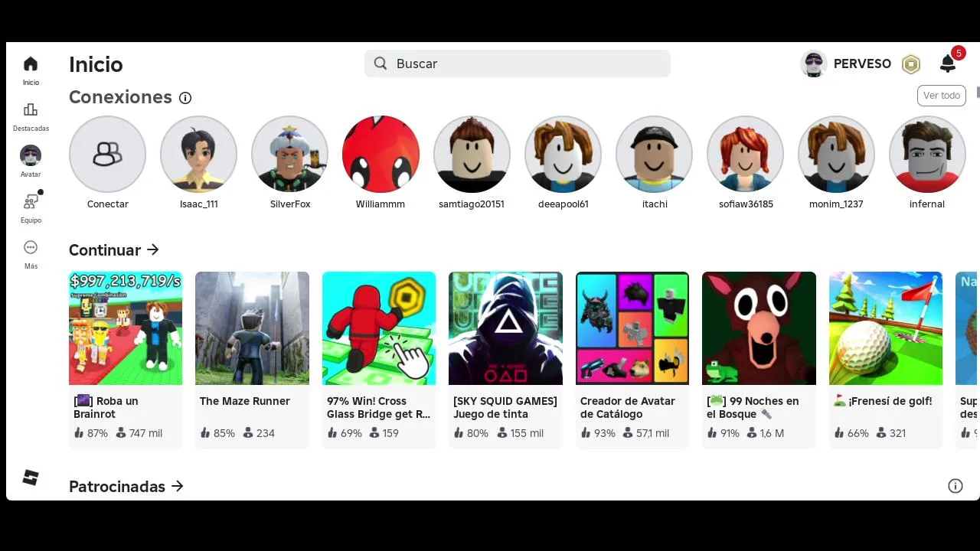The width and height of the screenshot is (980, 551).
Task: Open the Avatar icon in sidebar
Action: tap(31, 155)
